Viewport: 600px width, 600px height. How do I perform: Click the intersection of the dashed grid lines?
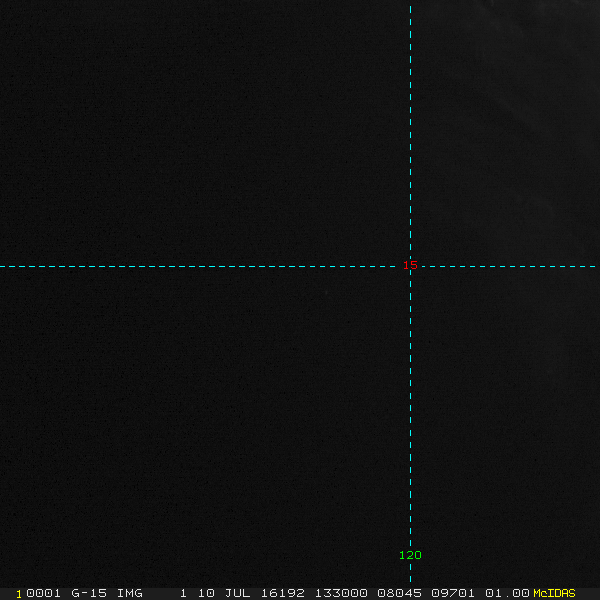410,267
